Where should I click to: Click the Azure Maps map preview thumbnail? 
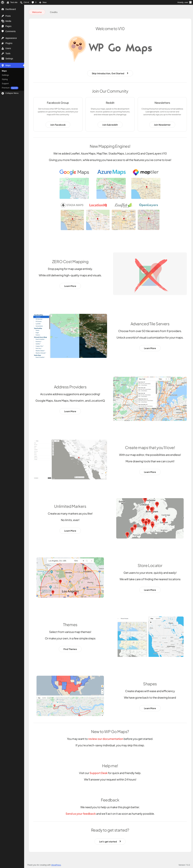tap(111, 188)
